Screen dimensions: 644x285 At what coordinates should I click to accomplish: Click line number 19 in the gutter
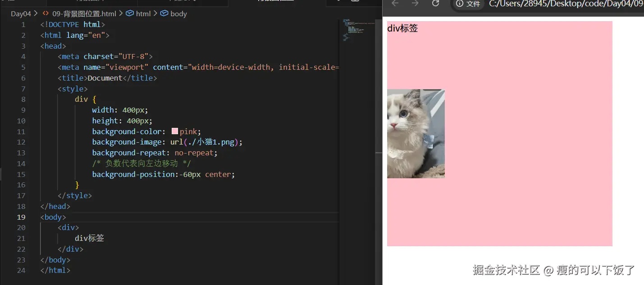[x=21, y=217]
